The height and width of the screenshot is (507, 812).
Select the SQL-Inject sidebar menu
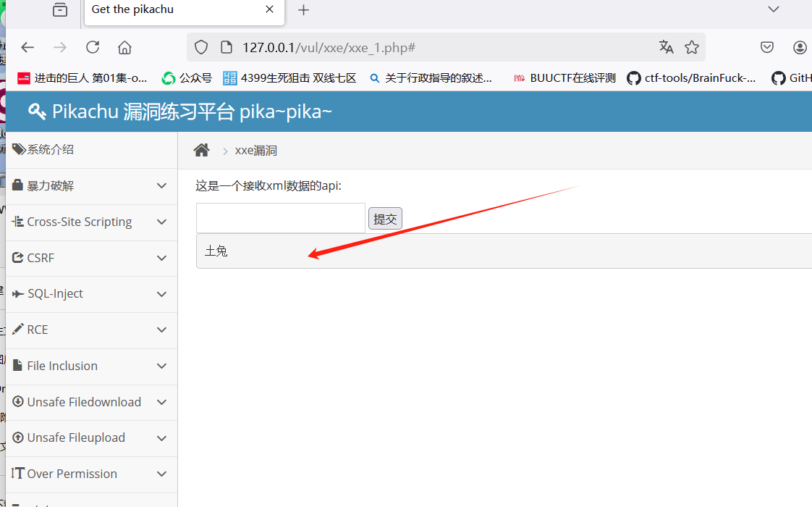92,294
